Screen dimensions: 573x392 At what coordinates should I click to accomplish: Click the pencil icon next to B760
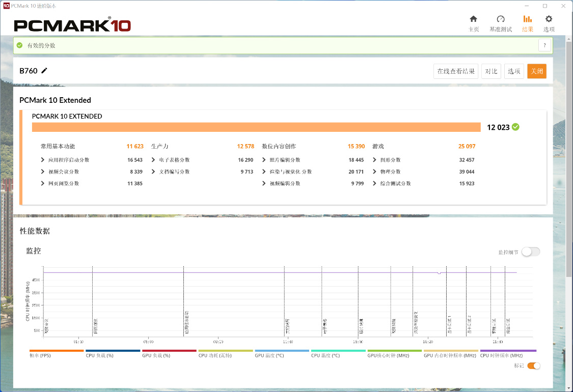pos(44,70)
